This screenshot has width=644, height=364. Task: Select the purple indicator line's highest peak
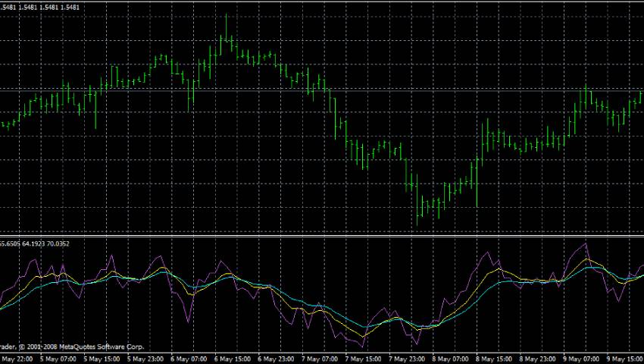point(585,244)
